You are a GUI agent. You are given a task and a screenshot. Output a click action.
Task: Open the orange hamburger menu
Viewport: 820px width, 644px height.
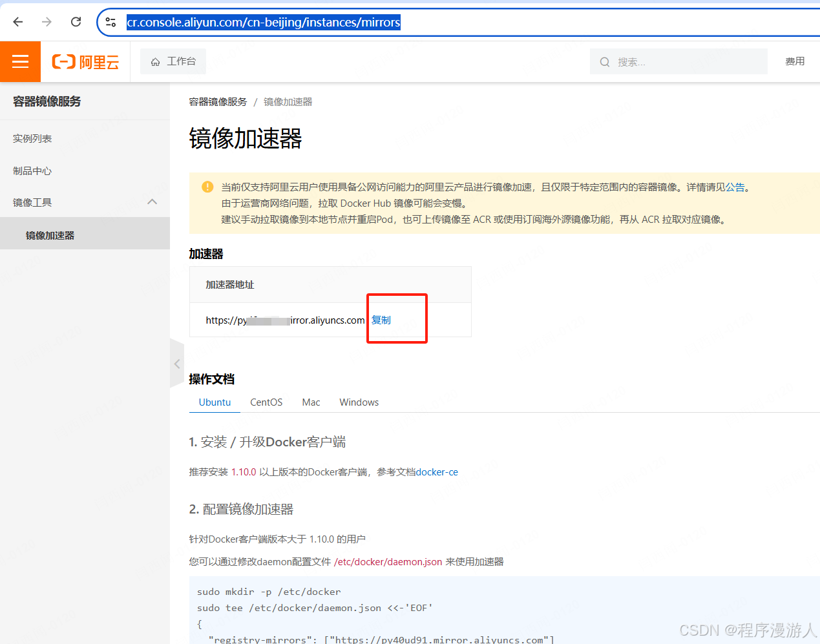point(20,61)
